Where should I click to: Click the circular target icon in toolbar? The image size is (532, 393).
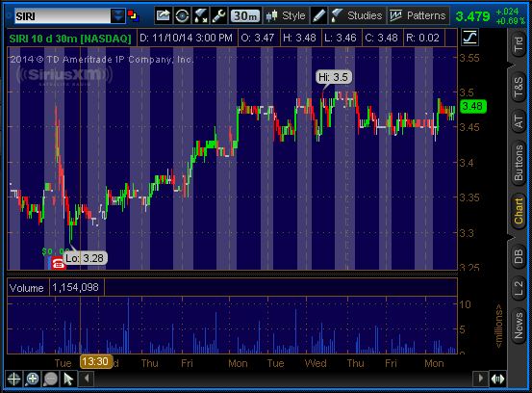(x=182, y=16)
